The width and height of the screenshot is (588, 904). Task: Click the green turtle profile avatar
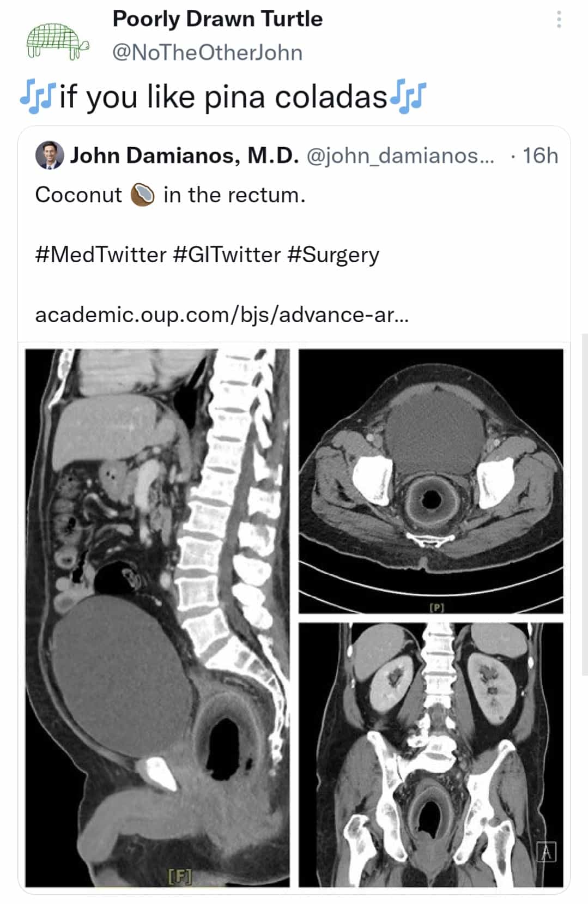pos(57,40)
